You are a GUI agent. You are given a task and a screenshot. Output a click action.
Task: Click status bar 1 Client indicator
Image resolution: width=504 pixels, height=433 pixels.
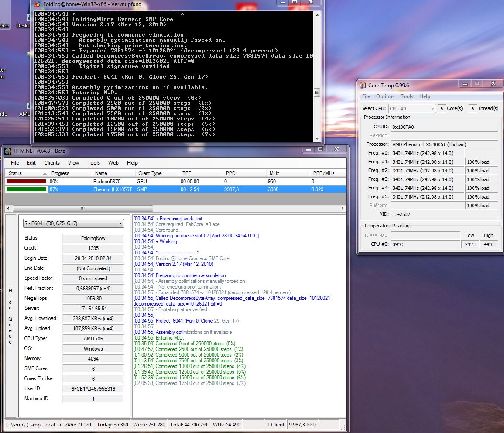[x=275, y=425]
